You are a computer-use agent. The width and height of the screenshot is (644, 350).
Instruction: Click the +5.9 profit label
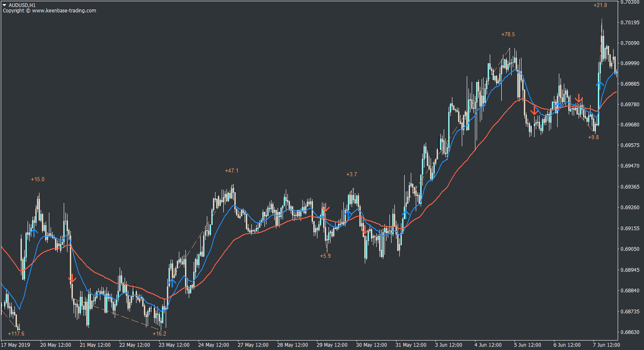pos(325,256)
